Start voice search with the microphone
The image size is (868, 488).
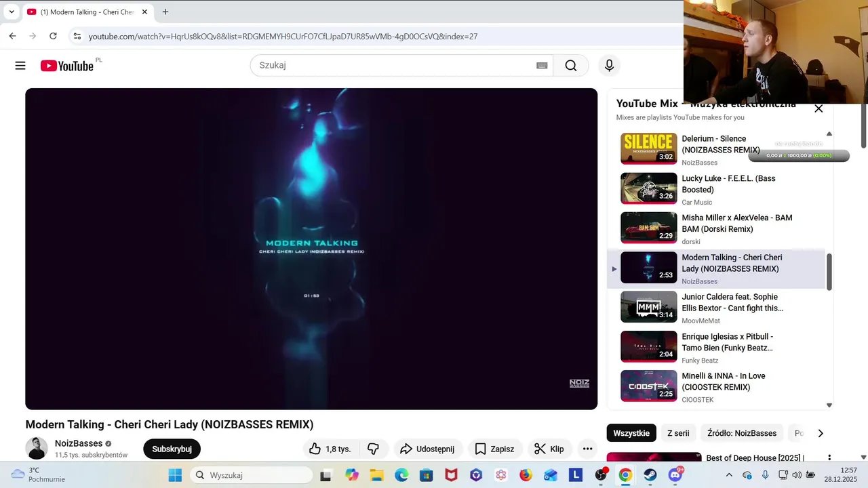pyautogui.click(x=609, y=66)
